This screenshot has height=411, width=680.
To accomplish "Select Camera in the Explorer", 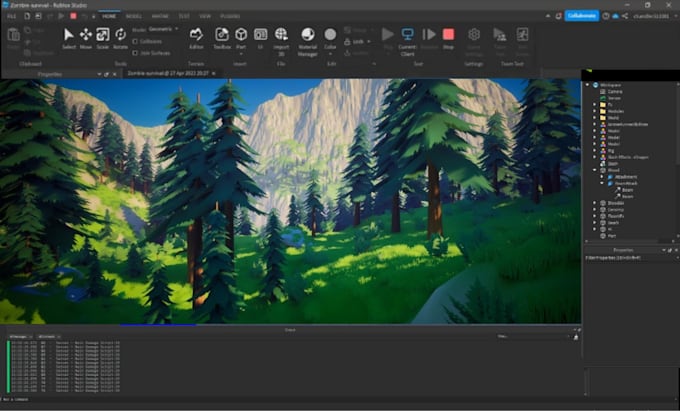I will [x=615, y=91].
